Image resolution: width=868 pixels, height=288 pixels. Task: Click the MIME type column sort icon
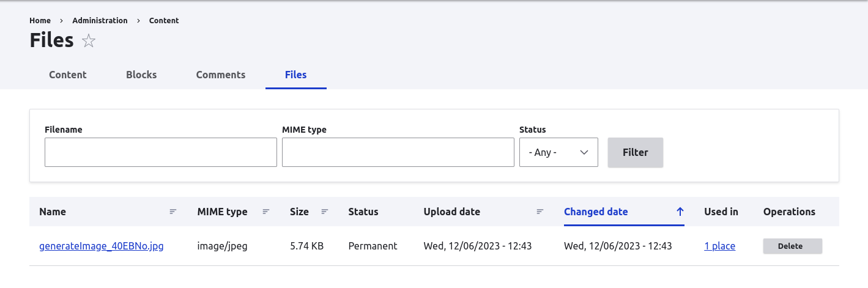pos(266,212)
